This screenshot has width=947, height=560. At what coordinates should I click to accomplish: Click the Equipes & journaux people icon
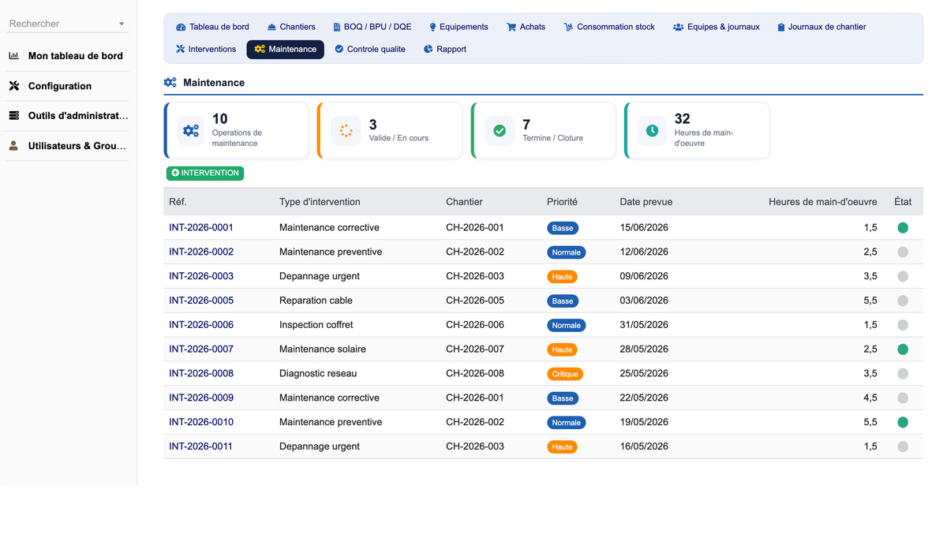click(x=679, y=27)
